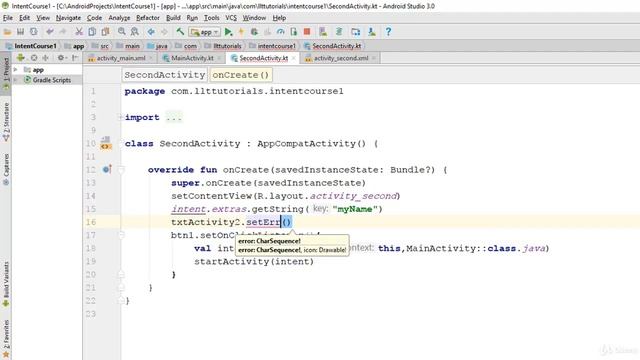640x360 pixels.
Task: Expand the app node in project tree
Action: [16, 70]
